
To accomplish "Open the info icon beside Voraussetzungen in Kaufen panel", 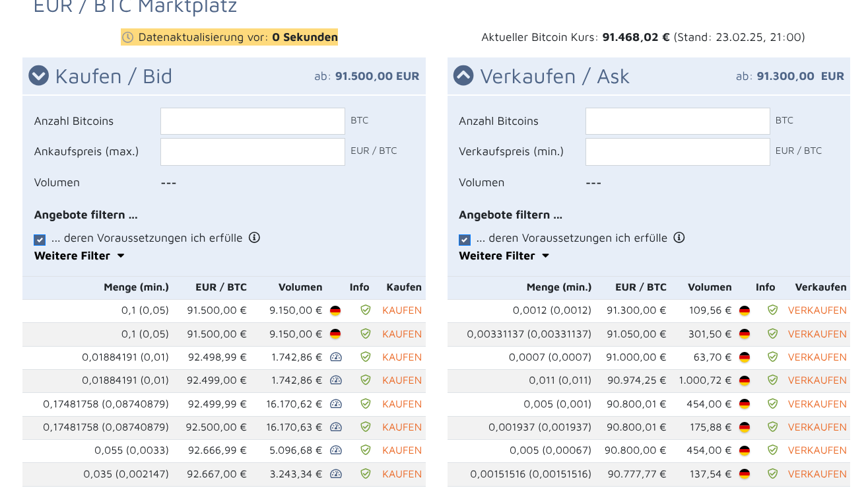I will (254, 238).
